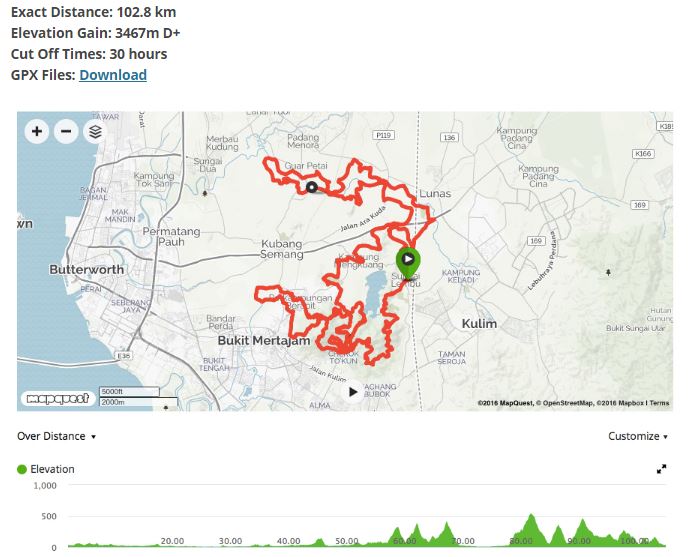Open the Over Distance dropdown

coord(56,436)
